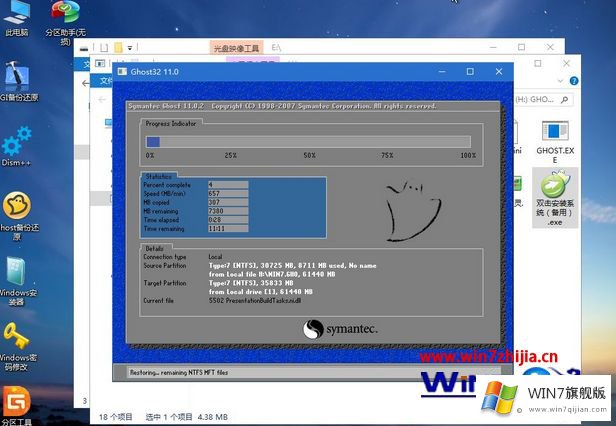Image resolution: width=616 pixels, height=426 pixels.
Task: Open the Dism++ gear icon
Action: [x=16, y=146]
